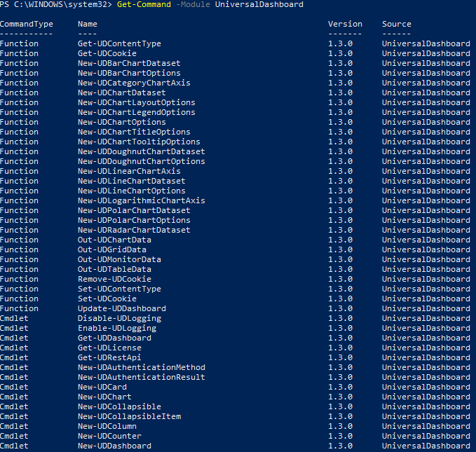This screenshot has width=476, height=452.
Task: Click New-UDLogarithmicChartAxis function name
Action: (141, 200)
